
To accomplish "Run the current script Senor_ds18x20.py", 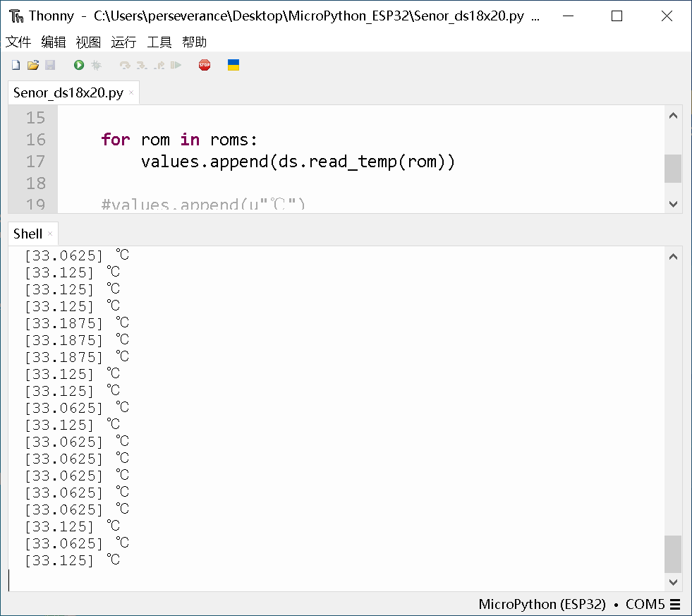I will click(78, 64).
